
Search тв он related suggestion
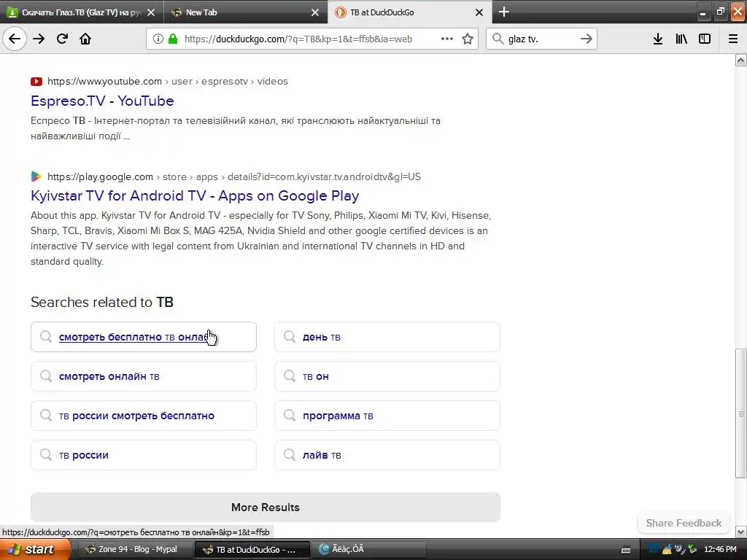coord(387,376)
